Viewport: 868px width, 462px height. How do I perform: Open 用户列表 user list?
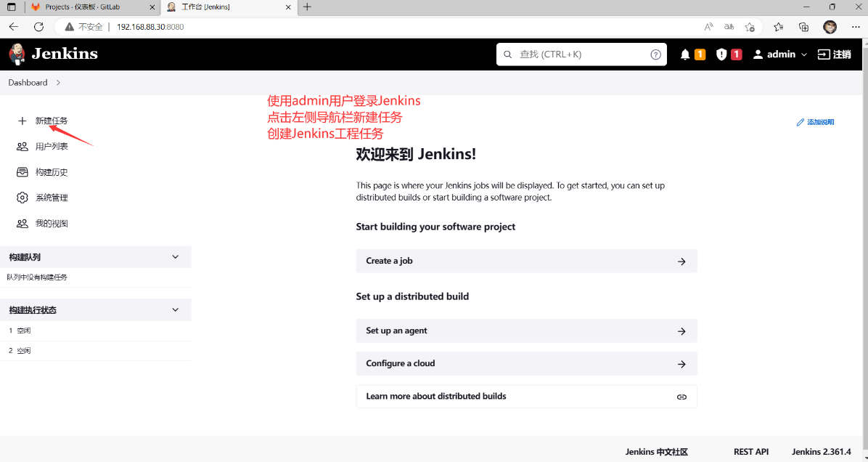52,147
